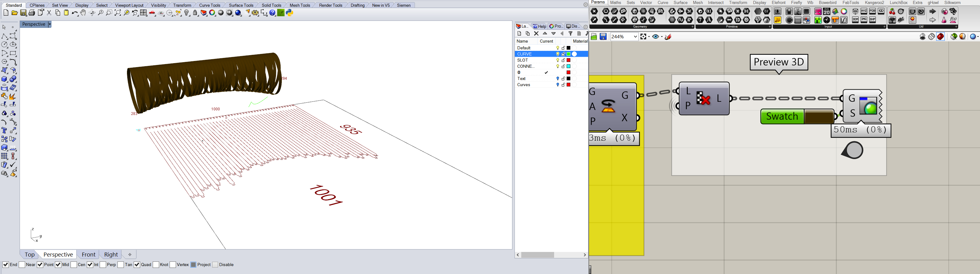Click the REC record icon in Util panel
This screenshot has width=980, height=274.
click(x=913, y=20)
